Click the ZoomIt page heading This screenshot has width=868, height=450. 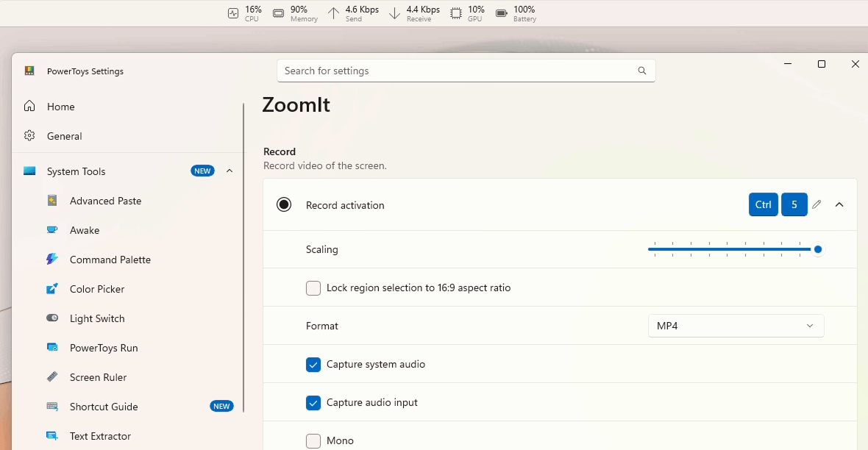(296, 104)
